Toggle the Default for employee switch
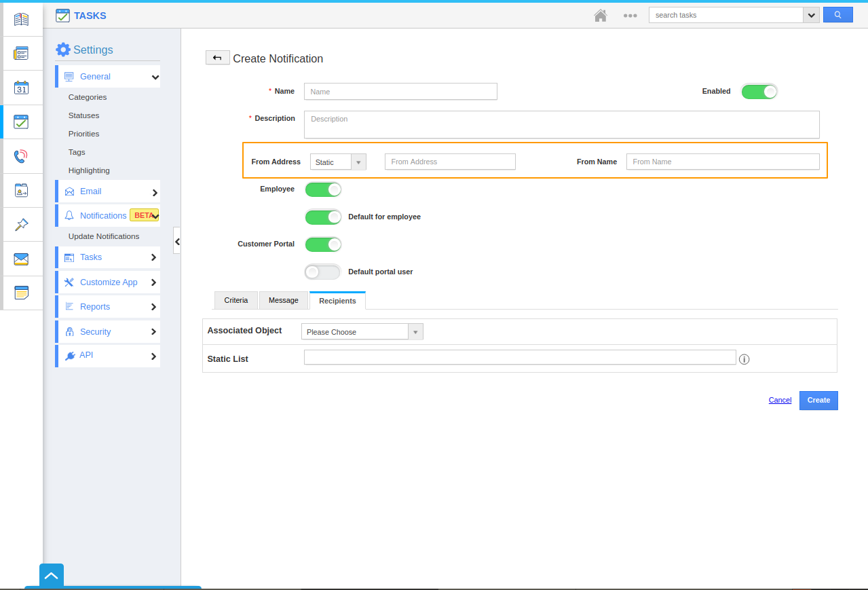Image resolution: width=868 pixels, height=590 pixels. pyautogui.click(x=323, y=217)
